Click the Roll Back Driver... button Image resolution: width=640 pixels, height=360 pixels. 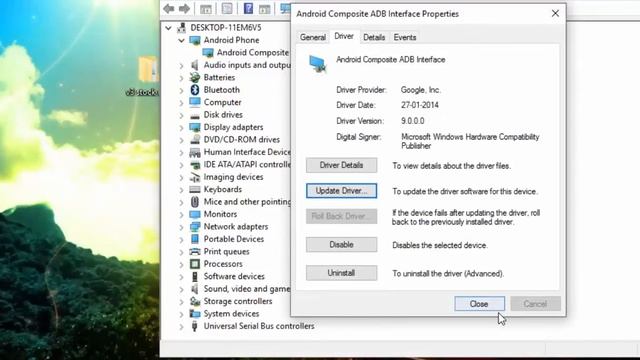point(341,216)
